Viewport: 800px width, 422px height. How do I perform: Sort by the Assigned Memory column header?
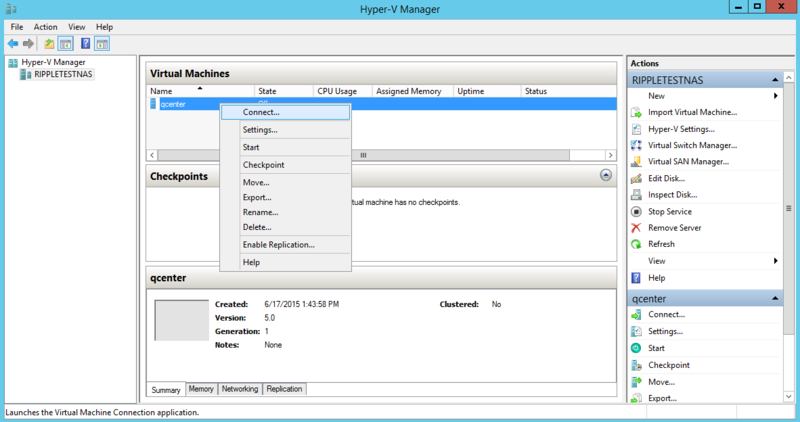(413, 91)
